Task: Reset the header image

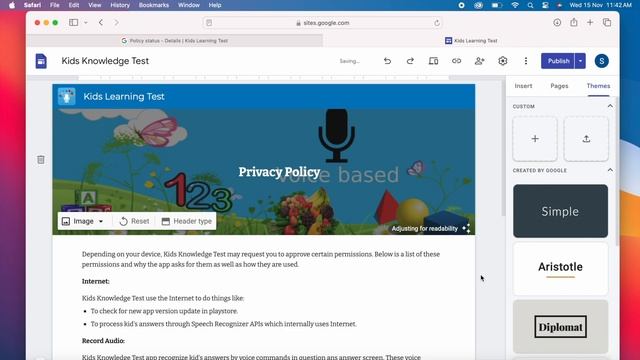Action: 134,221
